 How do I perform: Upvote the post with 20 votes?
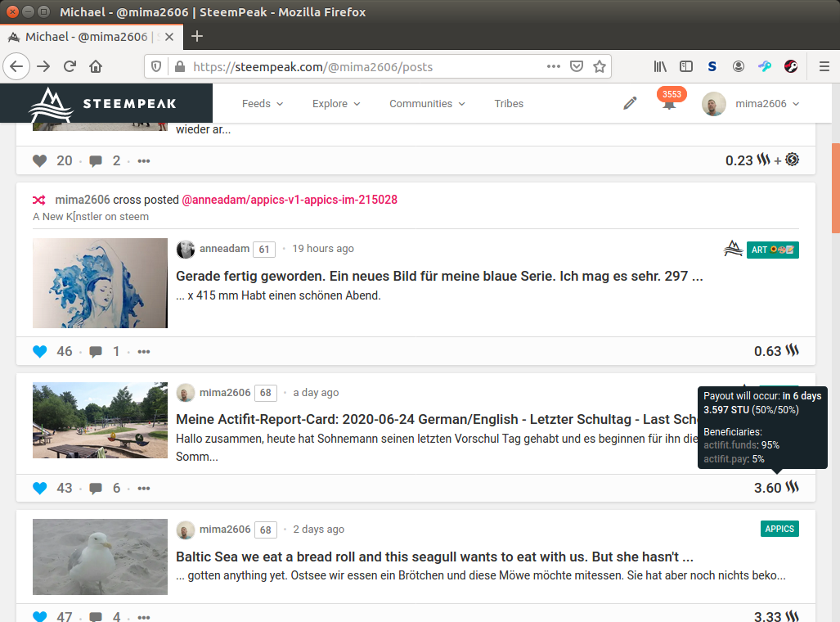40,161
